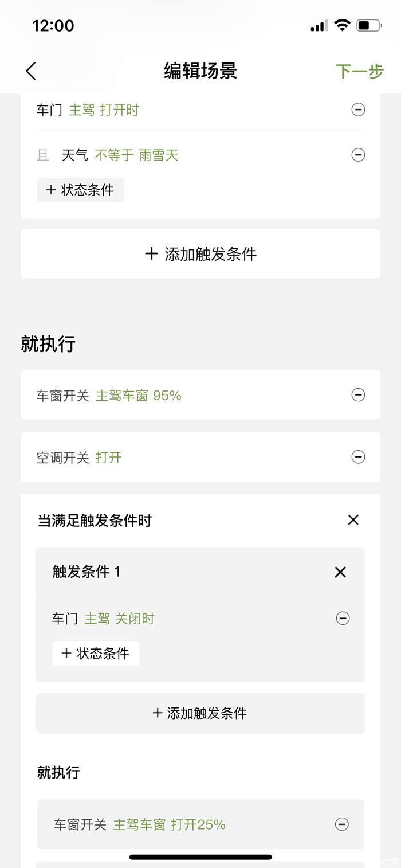Add 状态条件 under the 关闭时 trigger

pos(96,653)
